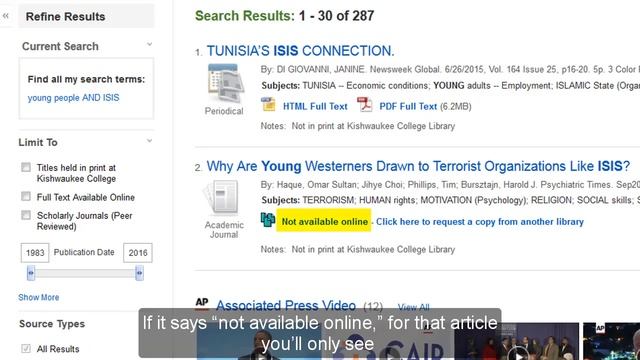This screenshot has height=360, width=640.
Task: Click the young people AND ISIS search terms
Action: click(73, 98)
